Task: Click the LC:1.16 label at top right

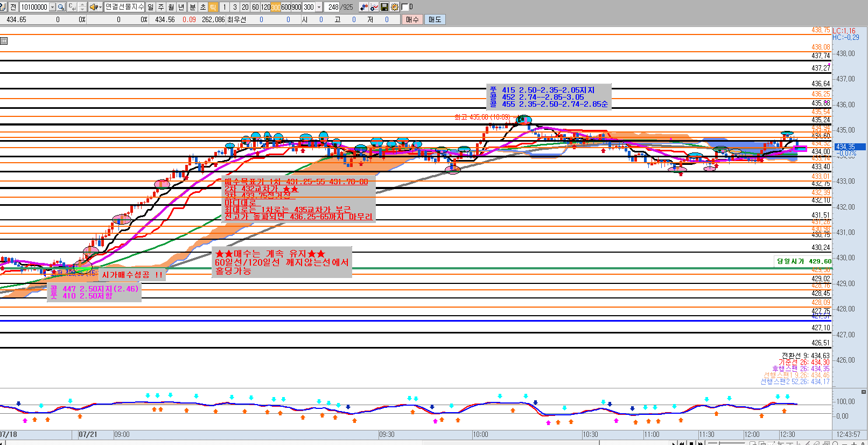Action: (x=844, y=31)
